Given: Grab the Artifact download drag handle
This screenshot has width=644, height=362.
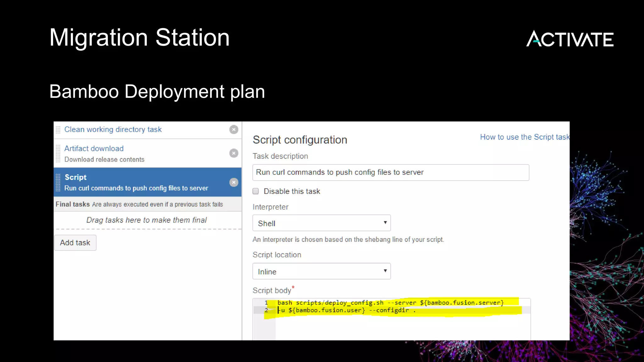Looking at the screenshot, I should [x=58, y=154].
